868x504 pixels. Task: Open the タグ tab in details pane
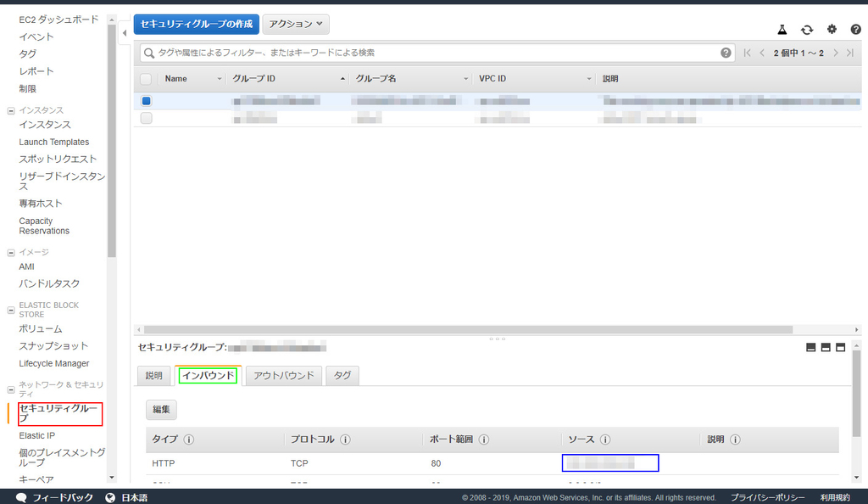click(x=342, y=375)
